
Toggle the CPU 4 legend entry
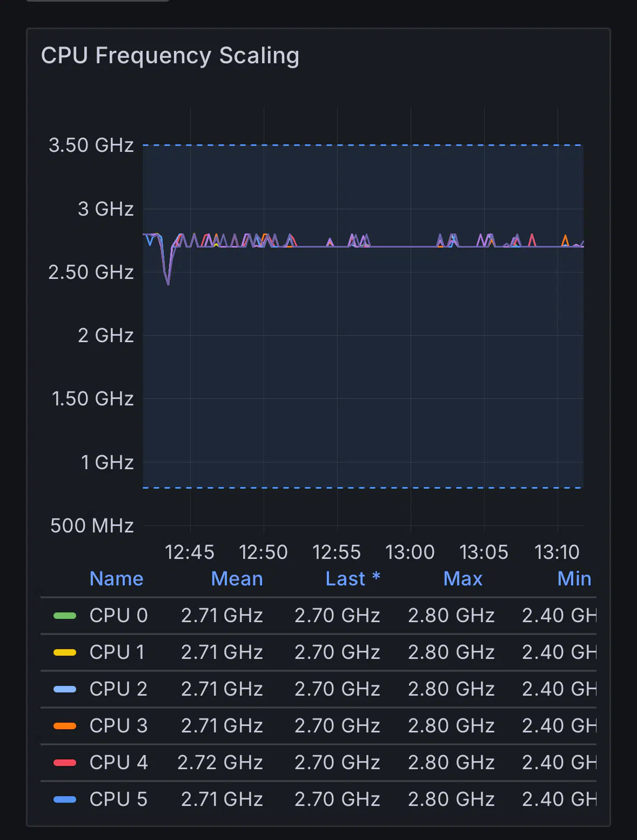tap(118, 763)
